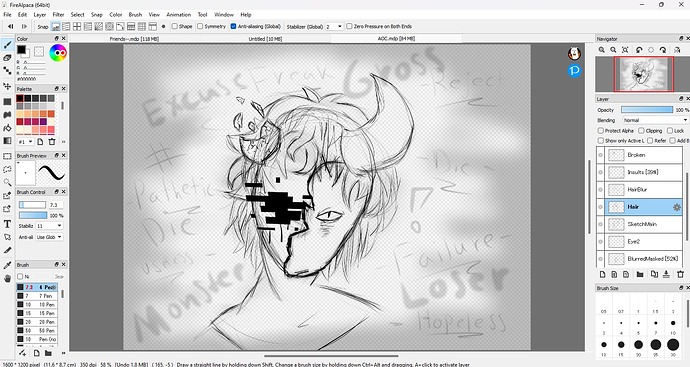This screenshot has width=690, height=367.
Task: Select the Insults layer
Action: tap(644, 172)
